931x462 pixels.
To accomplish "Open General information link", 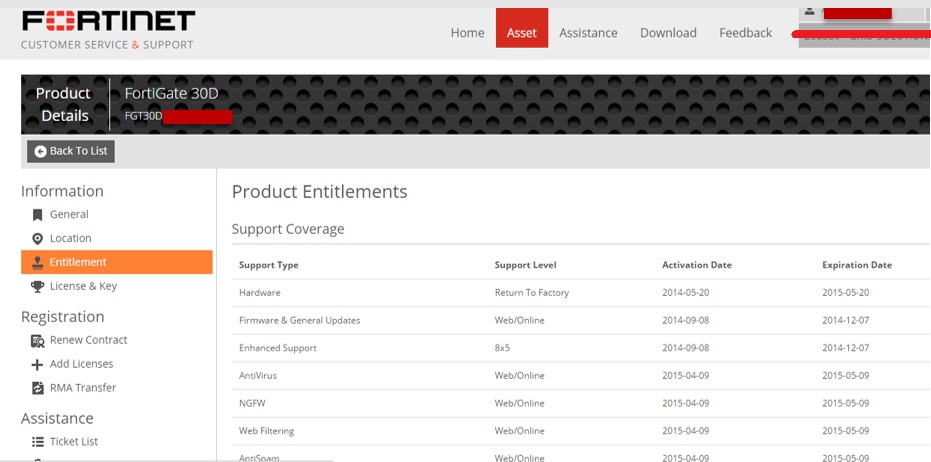I will click(69, 214).
